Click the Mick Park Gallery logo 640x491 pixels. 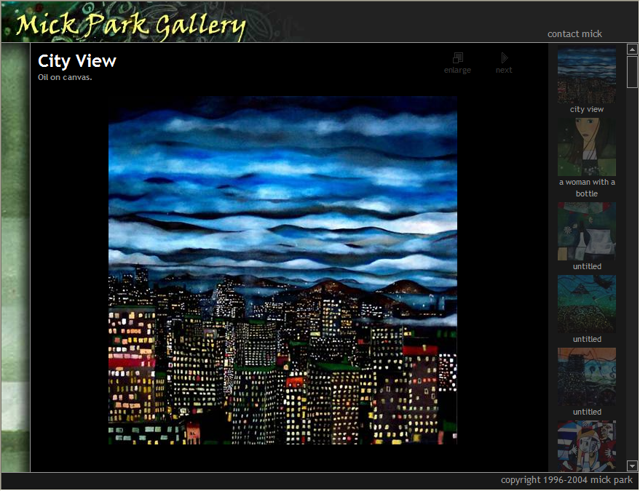click(x=131, y=25)
